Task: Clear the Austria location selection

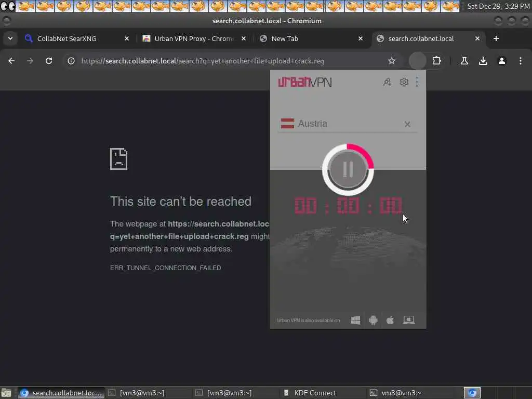Action: 407,124
